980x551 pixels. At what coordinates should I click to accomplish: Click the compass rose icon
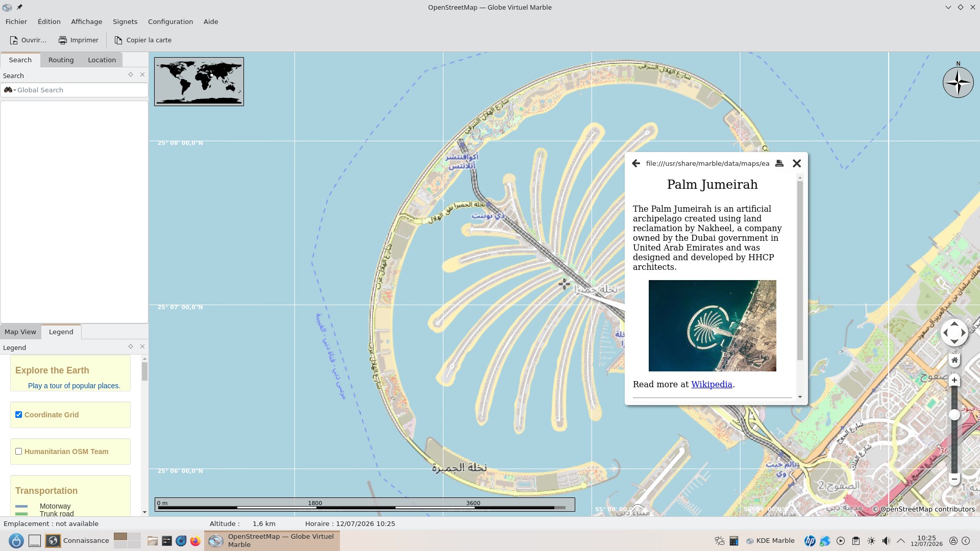[x=958, y=82]
